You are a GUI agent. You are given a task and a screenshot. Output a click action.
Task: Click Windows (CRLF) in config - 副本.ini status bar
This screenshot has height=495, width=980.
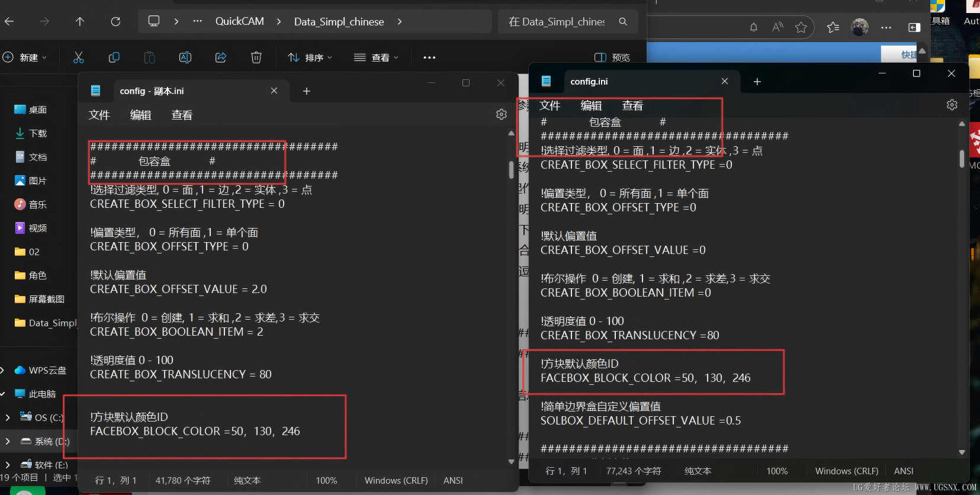point(396,481)
